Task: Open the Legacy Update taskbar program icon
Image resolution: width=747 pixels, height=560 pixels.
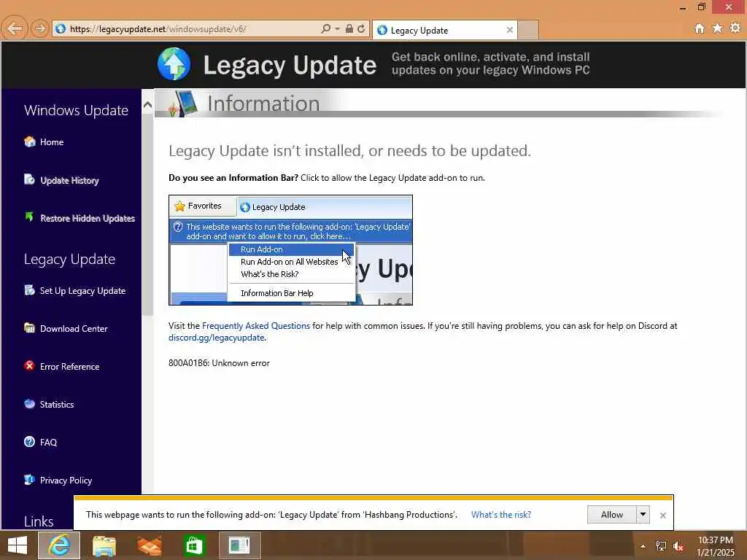Action: click(239, 545)
